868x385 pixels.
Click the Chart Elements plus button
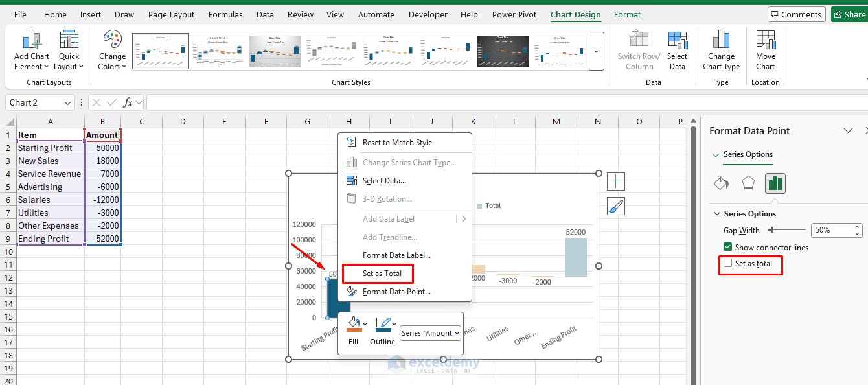coord(616,181)
